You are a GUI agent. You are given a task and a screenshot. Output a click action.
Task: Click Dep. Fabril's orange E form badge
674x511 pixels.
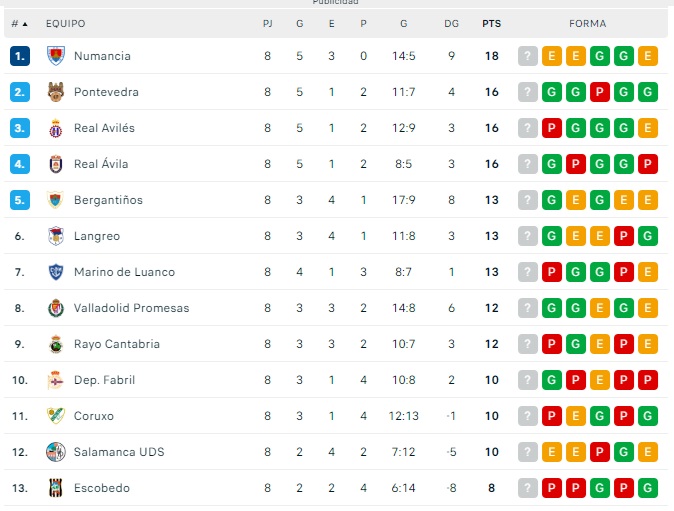(x=600, y=380)
